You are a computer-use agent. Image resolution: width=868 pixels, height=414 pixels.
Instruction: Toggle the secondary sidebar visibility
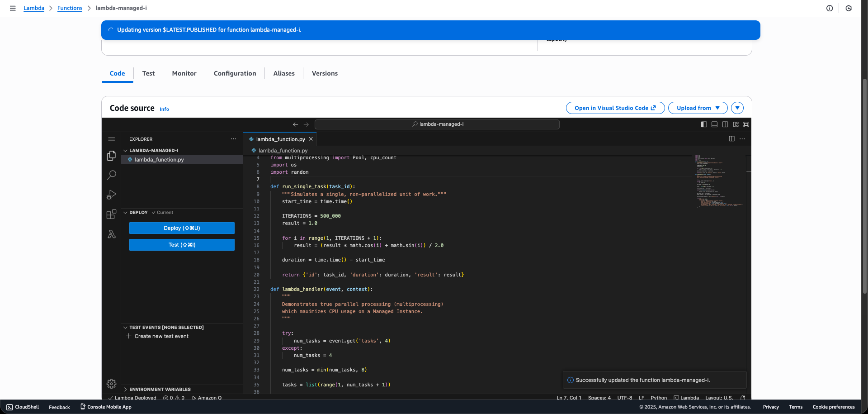[x=725, y=124]
